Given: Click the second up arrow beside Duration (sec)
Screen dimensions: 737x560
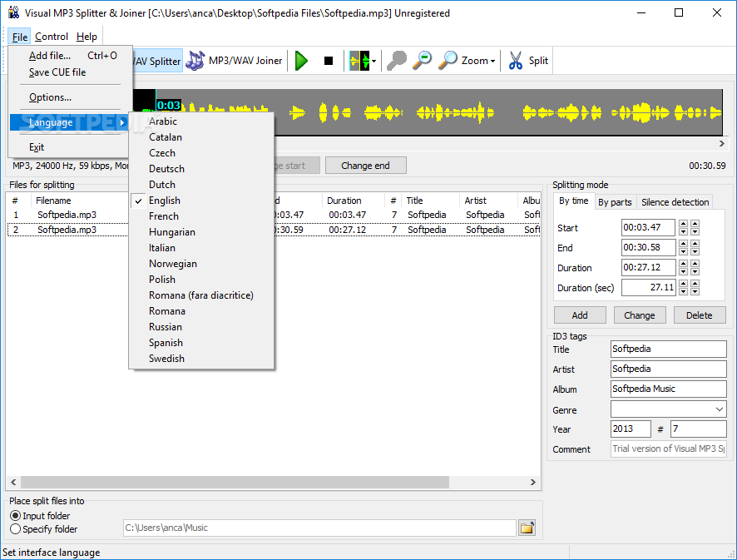Looking at the screenshot, I should pos(695,284).
